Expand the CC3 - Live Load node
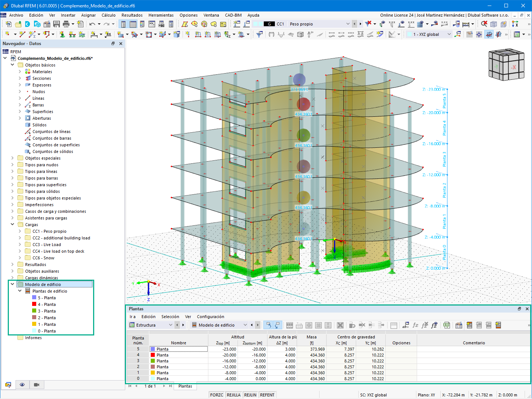Screen dimensions: 532x399 [x=20, y=245]
